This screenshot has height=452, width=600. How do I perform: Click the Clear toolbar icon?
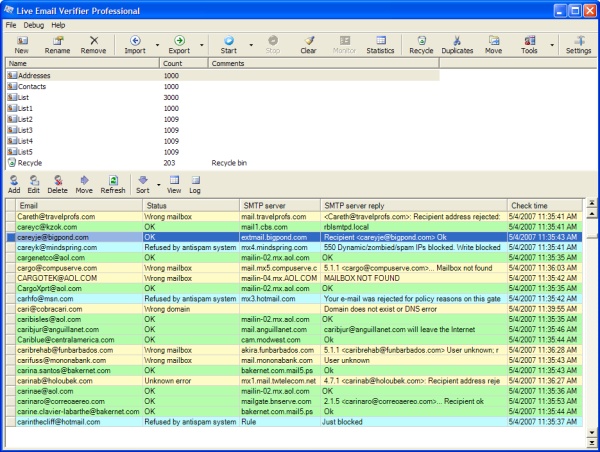[x=308, y=45]
